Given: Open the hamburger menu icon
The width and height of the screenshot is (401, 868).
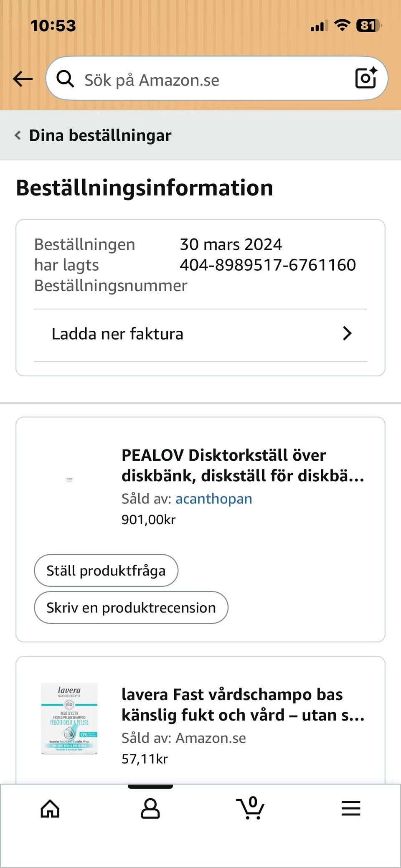Looking at the screenshot, I should coord(351,809).
